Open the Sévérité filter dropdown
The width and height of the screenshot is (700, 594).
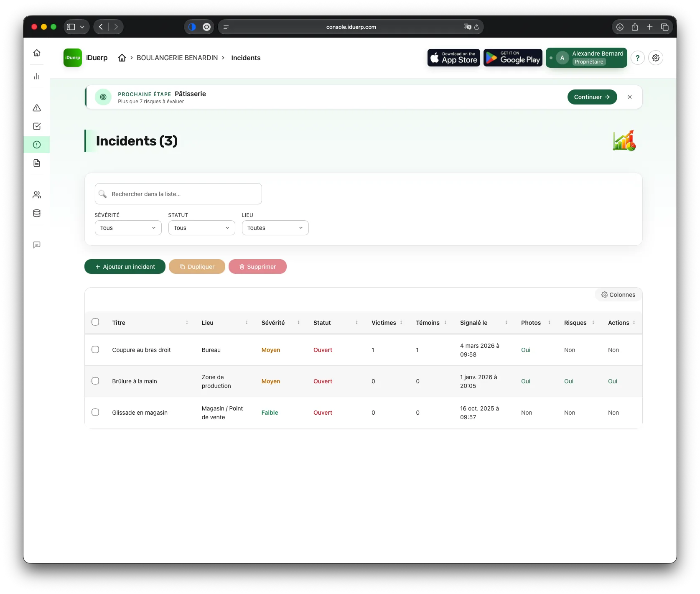(128, 228)
